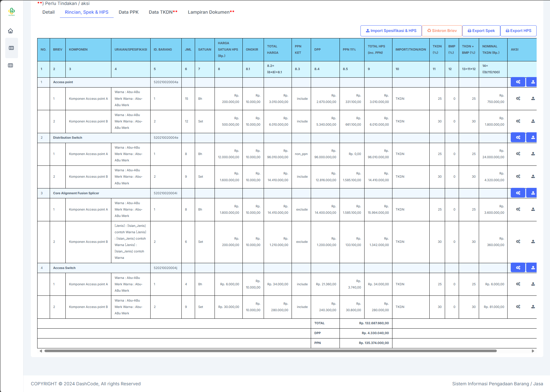Open the Lampiran Dokumen tab
This screenshot has width=550, height=392.
coord(211,12)
